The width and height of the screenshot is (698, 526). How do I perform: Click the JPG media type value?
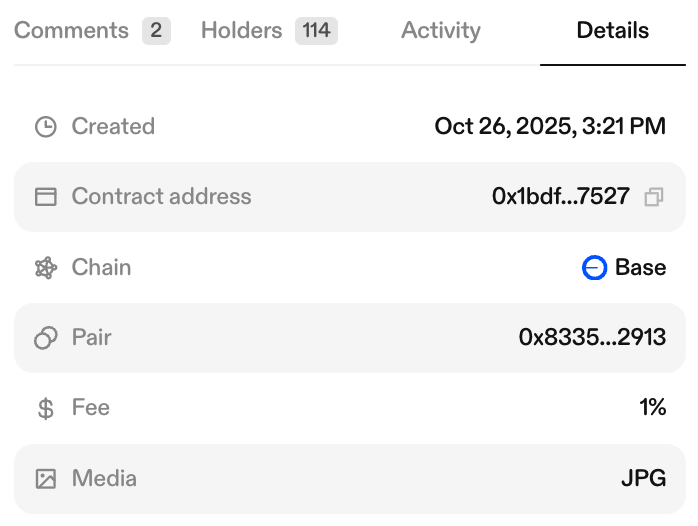(643, 478)
